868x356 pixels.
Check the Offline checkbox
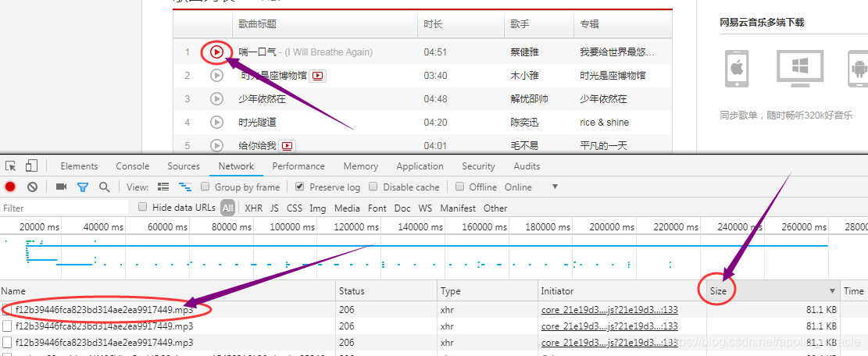(x=459, y=187)
